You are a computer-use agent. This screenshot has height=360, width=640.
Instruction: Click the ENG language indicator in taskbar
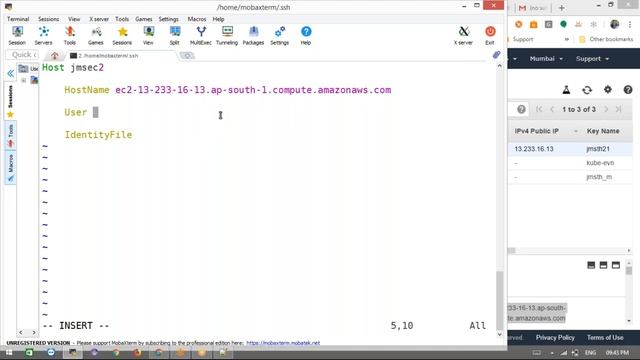[590, 352]
